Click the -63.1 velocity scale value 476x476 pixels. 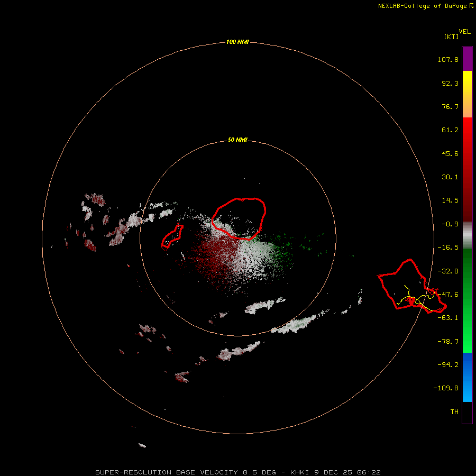(448, 318)
